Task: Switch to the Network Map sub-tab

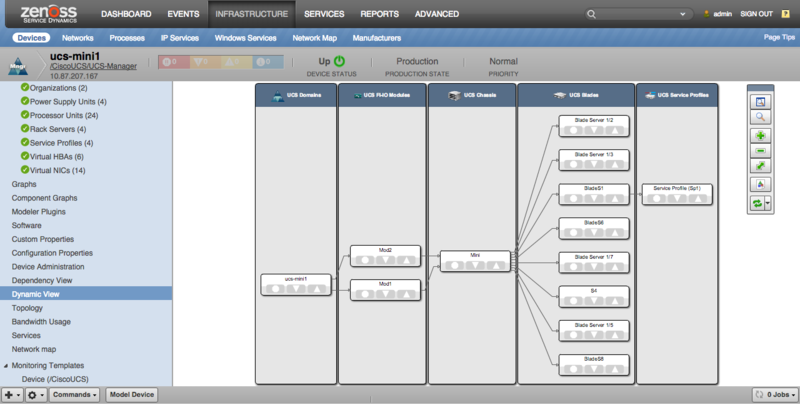Action: [314, 38]
